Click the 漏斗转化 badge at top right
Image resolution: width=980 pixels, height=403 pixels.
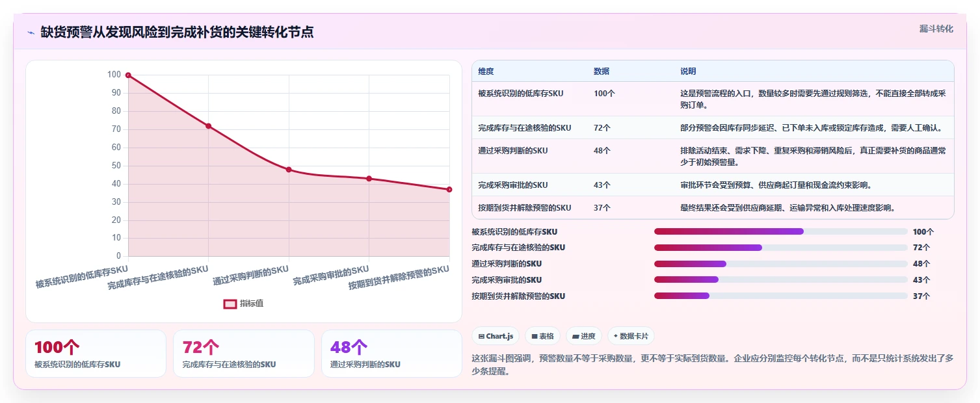(936, 29)
